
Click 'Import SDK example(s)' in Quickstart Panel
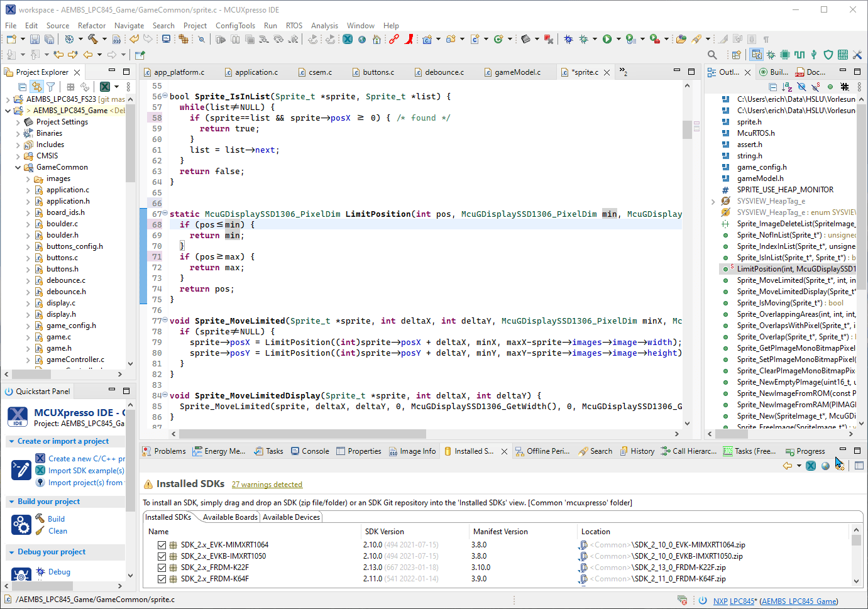click(86, 471)
